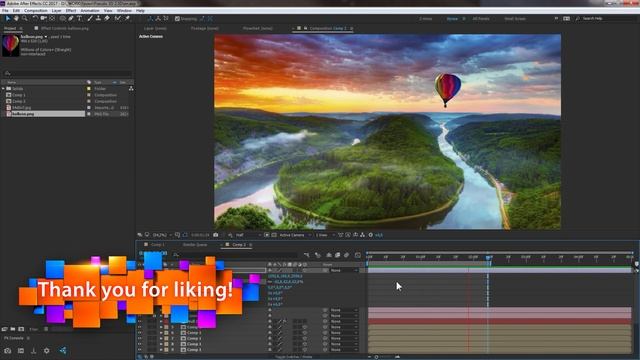Switch to the Comp 1 timeline tab
The height and width of the screenshot is (360, 640).
pyautogui.click(x=158, y=245)
